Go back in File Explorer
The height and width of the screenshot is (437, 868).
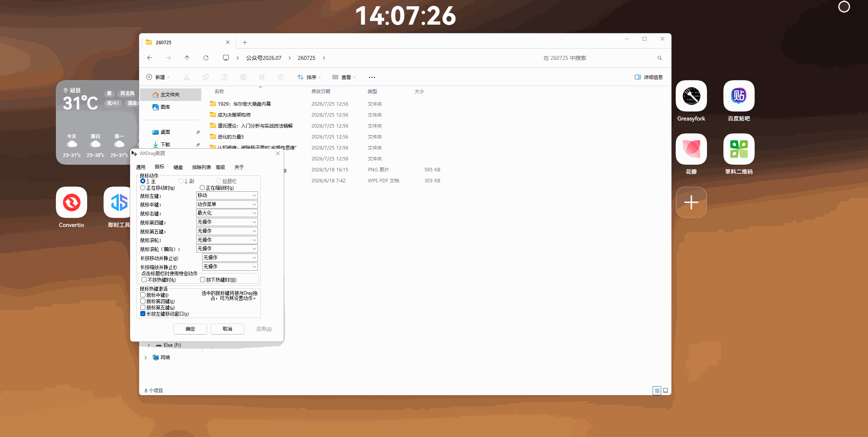[150, 58]
